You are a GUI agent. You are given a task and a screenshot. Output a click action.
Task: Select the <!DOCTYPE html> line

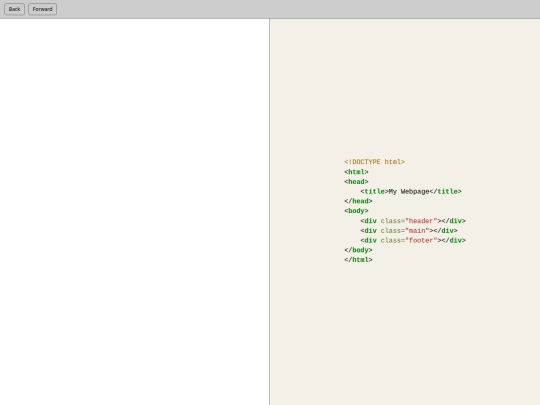tap(374, 162)
